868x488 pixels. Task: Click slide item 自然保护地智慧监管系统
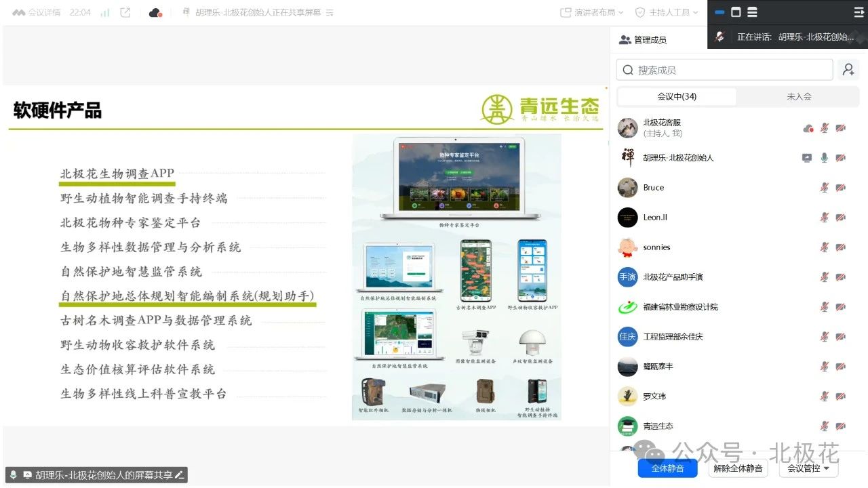tap(131, 272)
